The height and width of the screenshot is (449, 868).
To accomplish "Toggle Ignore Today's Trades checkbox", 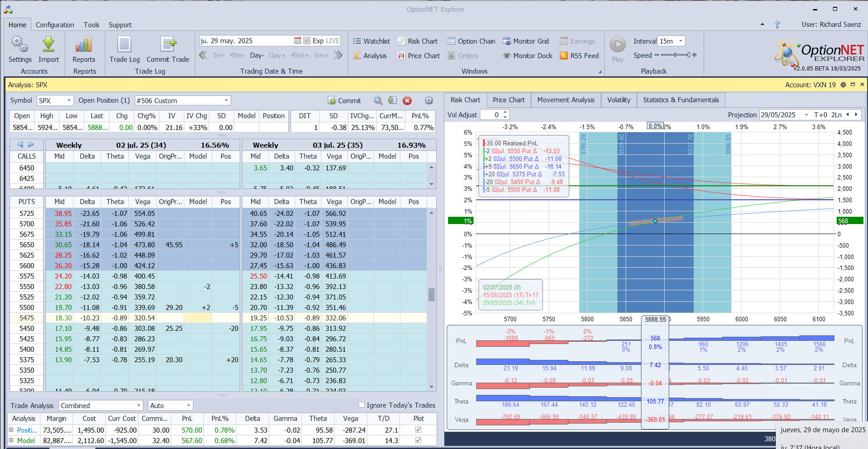I will pos(362,405).
